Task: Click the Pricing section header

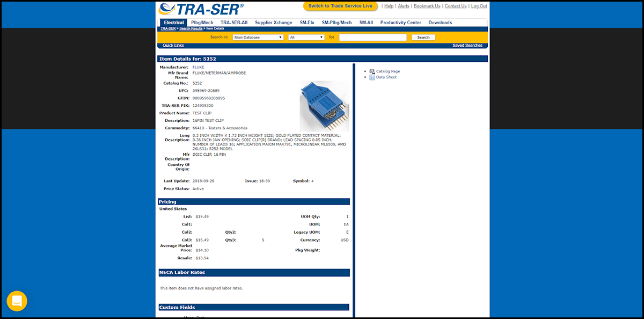Action: pos(254,202)
